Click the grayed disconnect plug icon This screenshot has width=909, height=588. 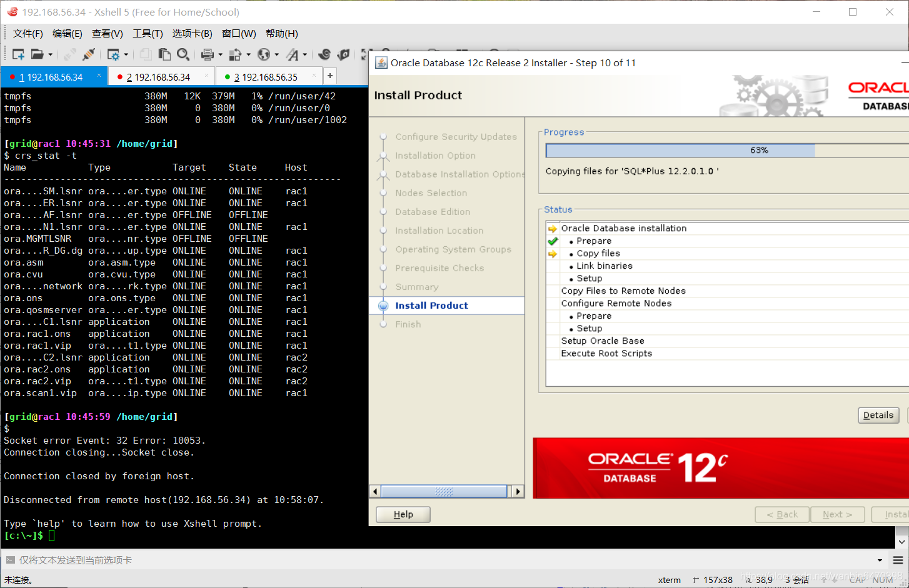70,54
